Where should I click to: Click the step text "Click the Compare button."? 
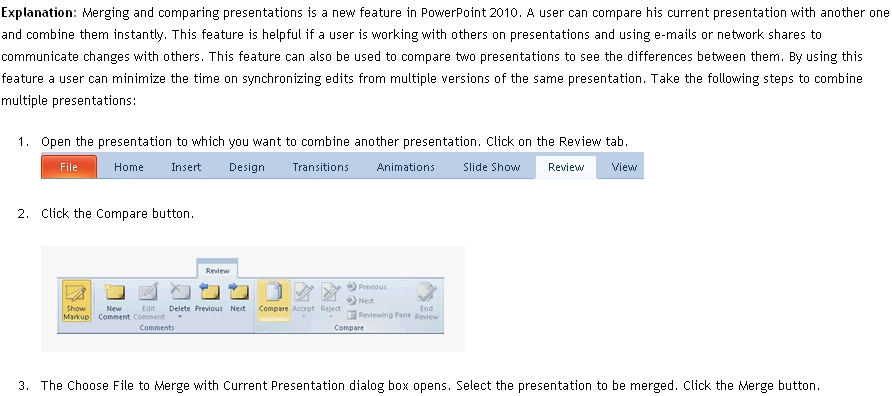pos(117,214)
